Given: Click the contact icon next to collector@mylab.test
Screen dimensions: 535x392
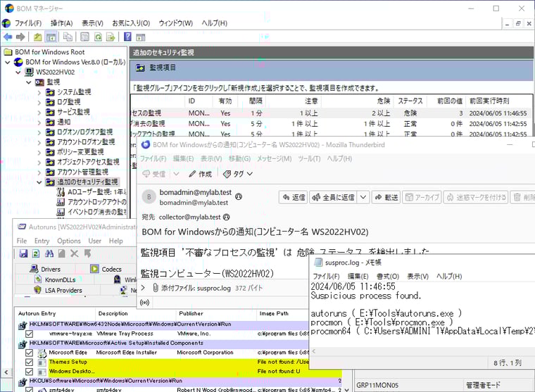Looking at the screenshot, I should 226,217.
